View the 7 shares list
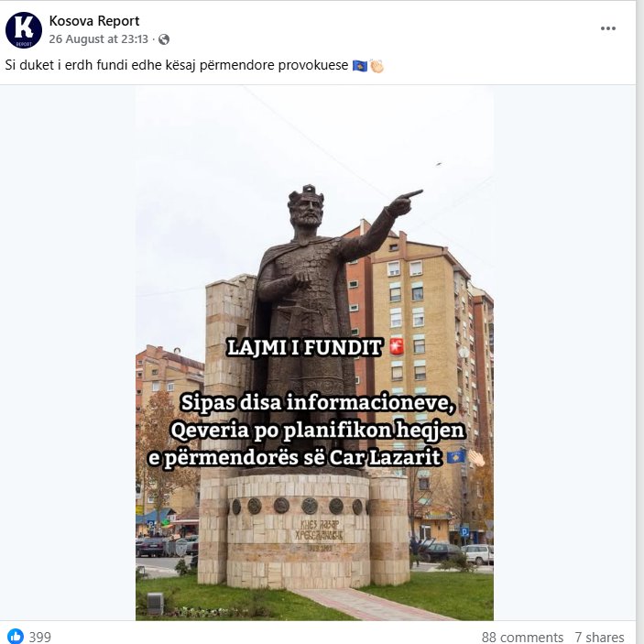 coord(599,637)
